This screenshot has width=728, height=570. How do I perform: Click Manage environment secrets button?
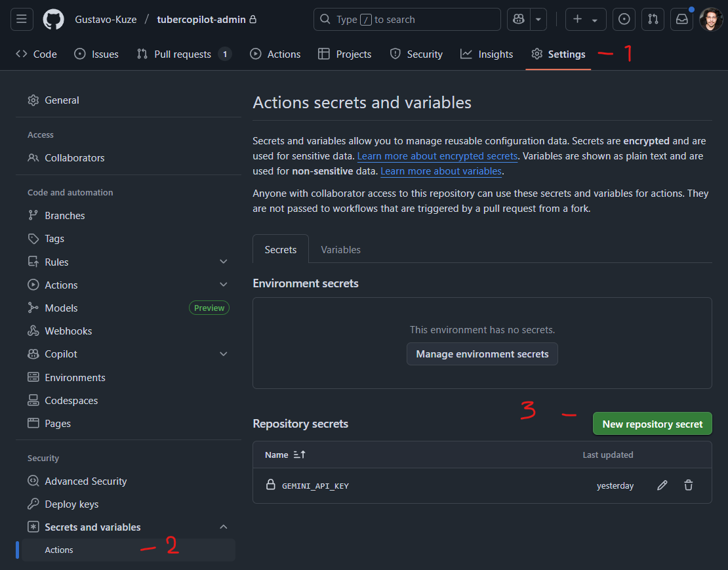[482, 354]
